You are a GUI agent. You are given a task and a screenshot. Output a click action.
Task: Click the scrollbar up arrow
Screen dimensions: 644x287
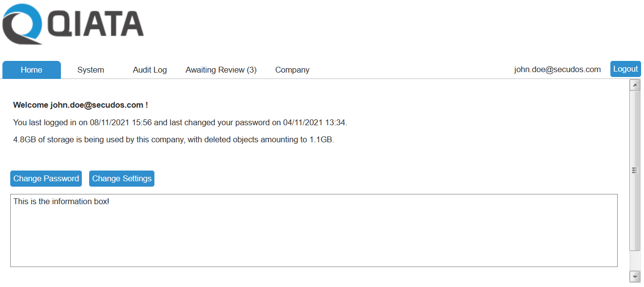(635, 85)
